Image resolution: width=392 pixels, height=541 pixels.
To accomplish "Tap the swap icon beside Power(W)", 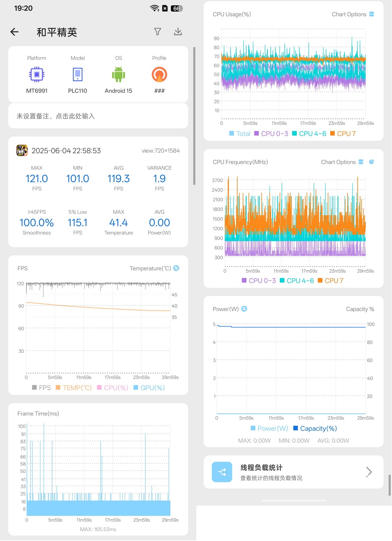I will click(x=244, y=309).
